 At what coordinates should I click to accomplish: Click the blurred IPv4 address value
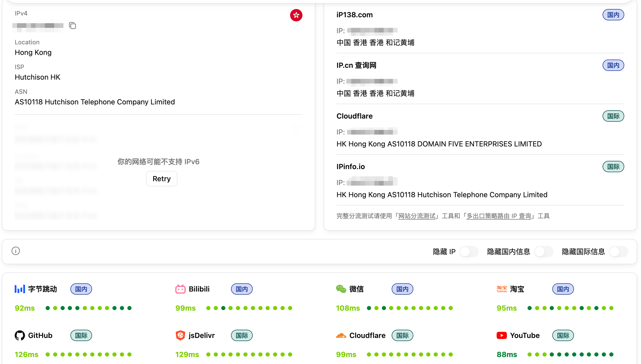click(x=38, y=26)
